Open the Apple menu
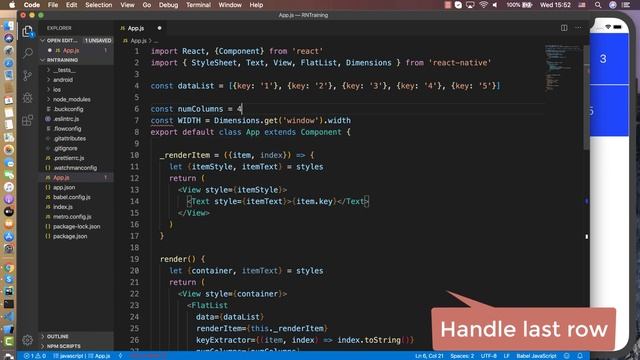This screenshot has height=360, width=640. 12,5
